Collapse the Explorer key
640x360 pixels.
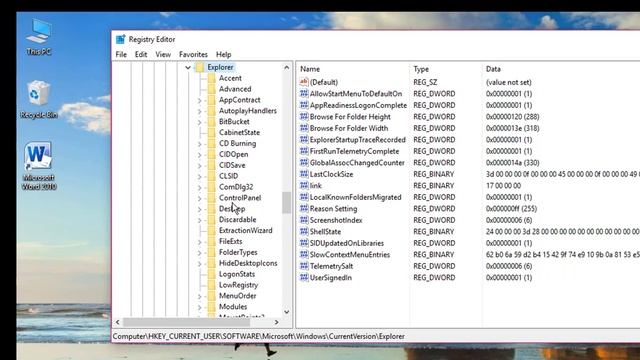(188, 67)
